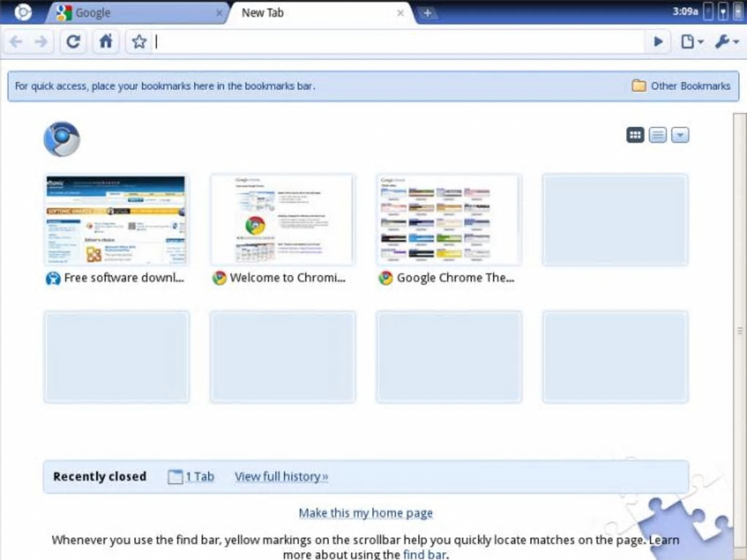Image resolution: width=747 pixels, height=560 pixels.
Task: Open a new tab with plus button
Action: point(428,13)
